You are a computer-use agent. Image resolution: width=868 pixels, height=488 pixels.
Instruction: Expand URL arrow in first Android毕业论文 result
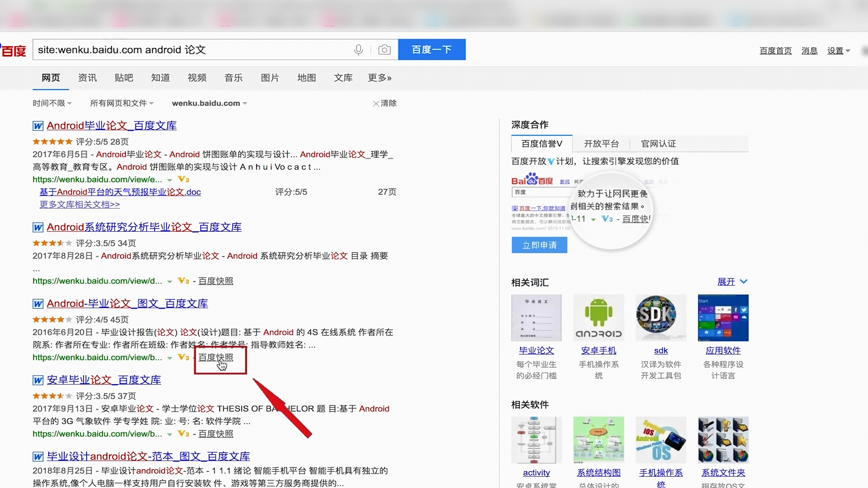click(169, 180)
